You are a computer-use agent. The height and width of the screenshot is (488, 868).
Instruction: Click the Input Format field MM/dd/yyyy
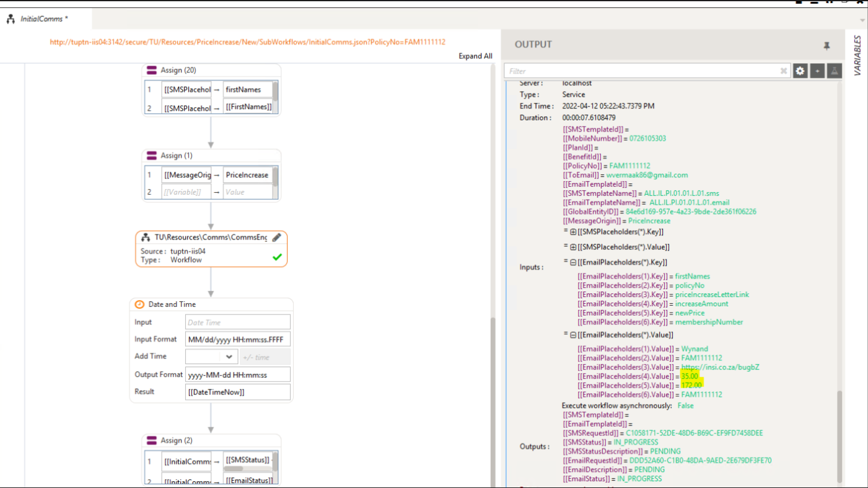pyautogui.click(x=238, y=339)
